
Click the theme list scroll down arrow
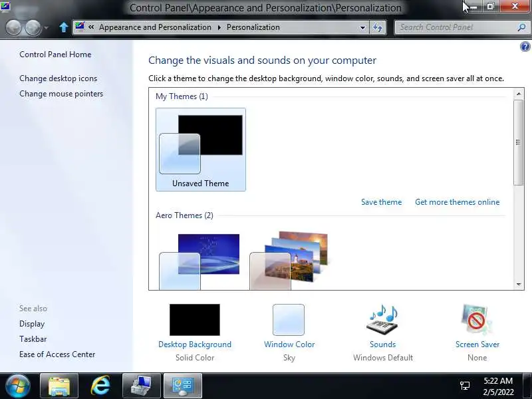click(x=519, y=285)
